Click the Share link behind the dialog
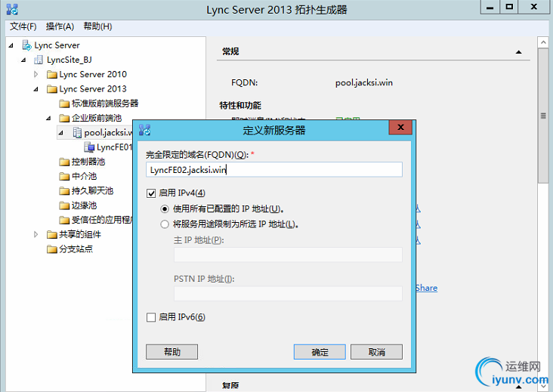This screenshot has width=553, height=392. (x=426, y=288)
